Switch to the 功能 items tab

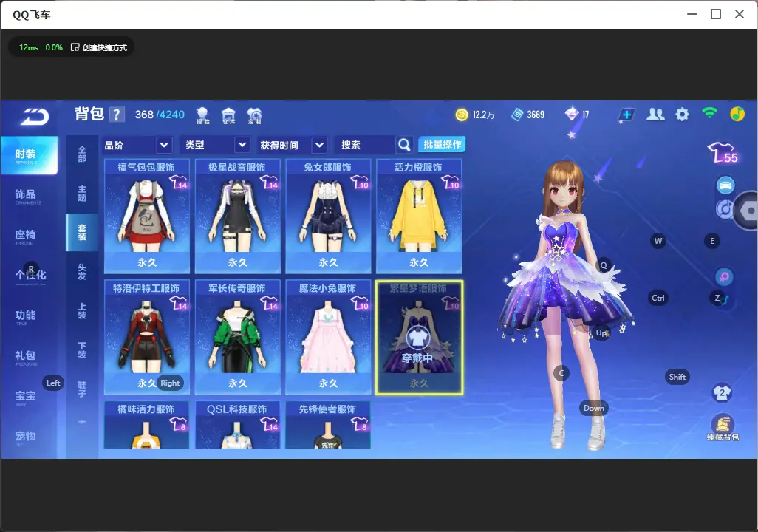coord(27,317)
